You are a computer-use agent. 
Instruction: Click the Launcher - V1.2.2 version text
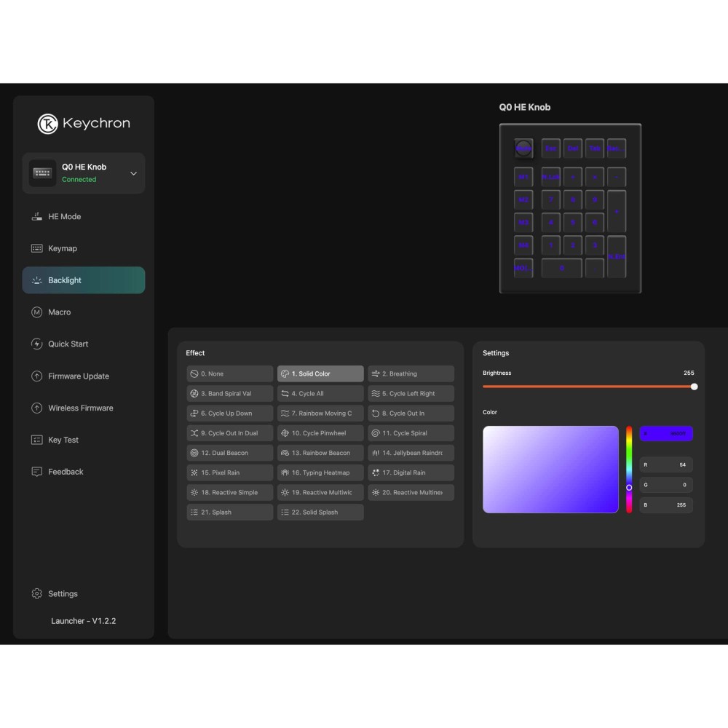[84, 621]
